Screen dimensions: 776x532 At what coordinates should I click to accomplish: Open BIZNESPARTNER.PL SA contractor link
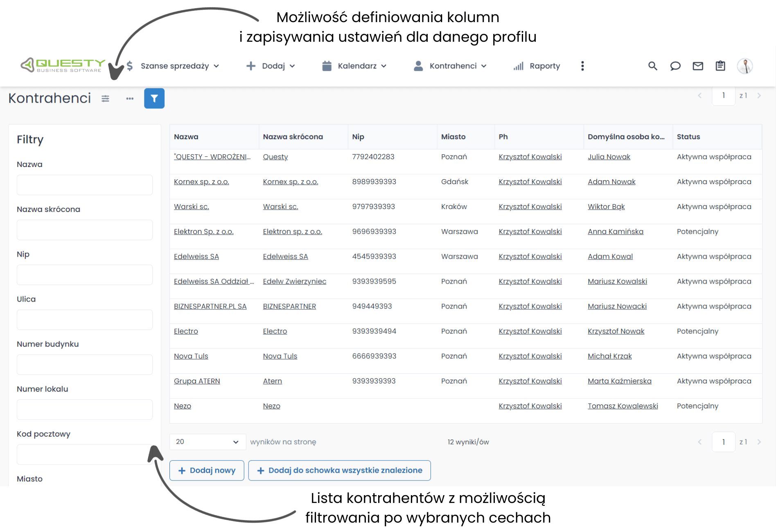click(210, 307)
